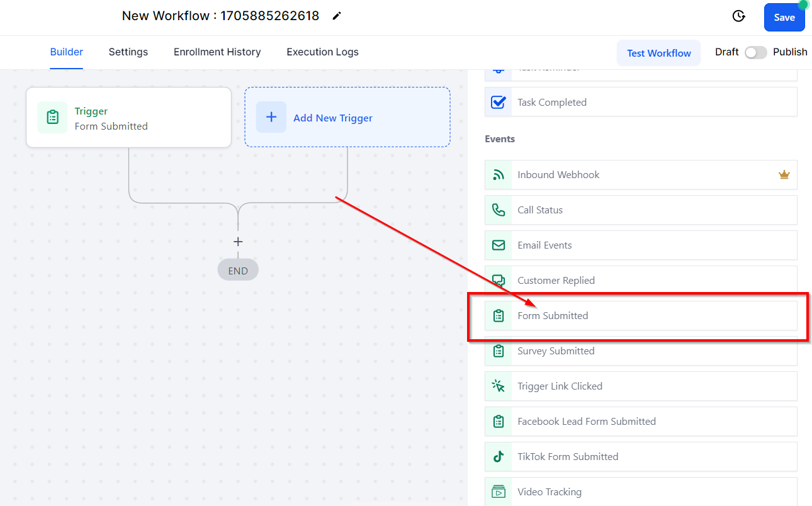Go to the Enrollment History tab
The height and width of the screenshot is (506, 812).
(x=217, y=52)
